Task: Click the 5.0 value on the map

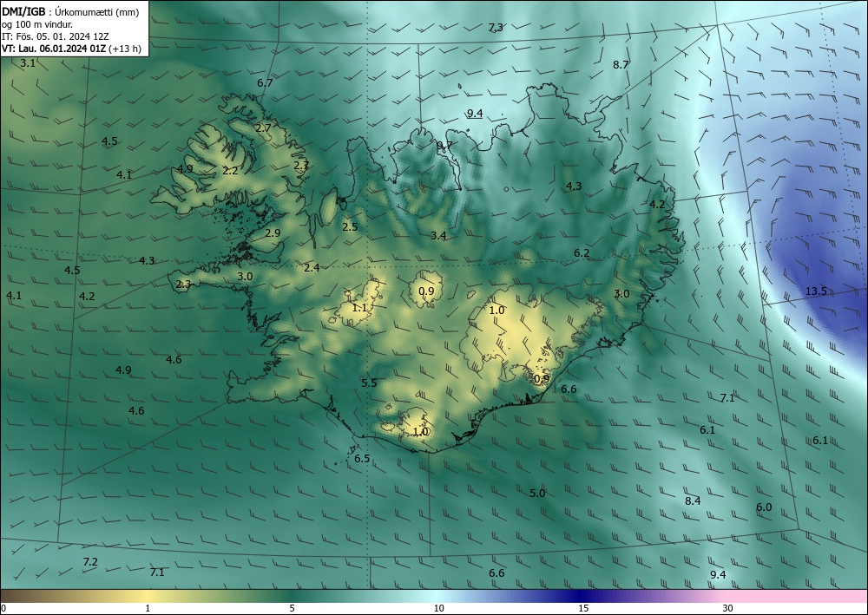Action: click(537, 494)
